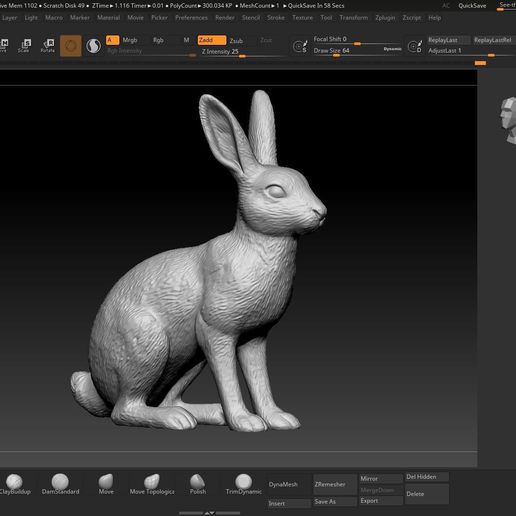Viewport: 516px width, 516px height.
Task: Pick the Move Topological brush
Action: pyautogui.click(x=152, y=484)
